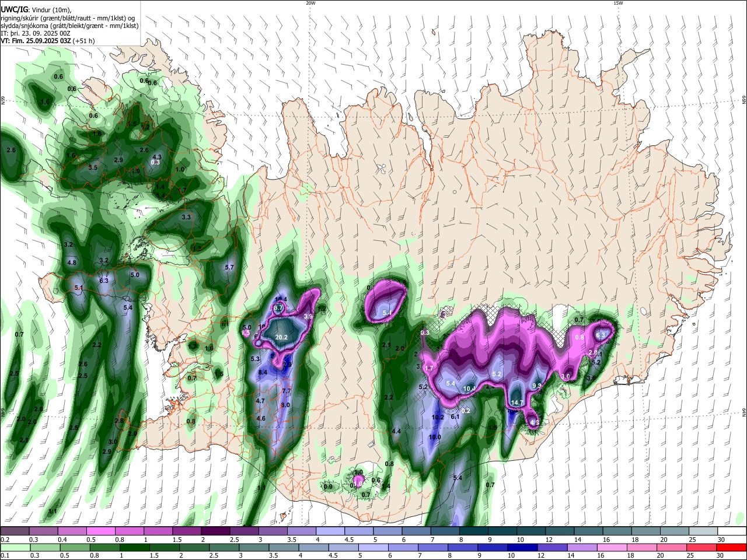Click the 0.9 precipitation value on the map
Viewport: 747px width, 560px height.
(x=328, y=487)
